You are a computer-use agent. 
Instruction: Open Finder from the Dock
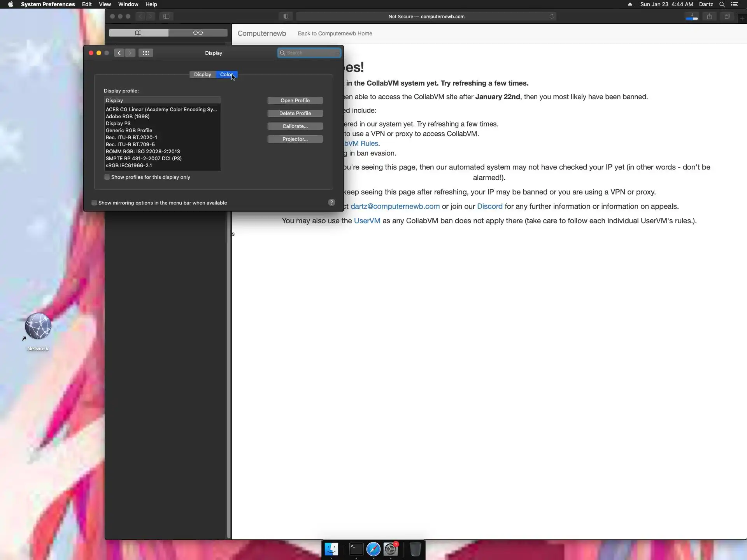331,549
